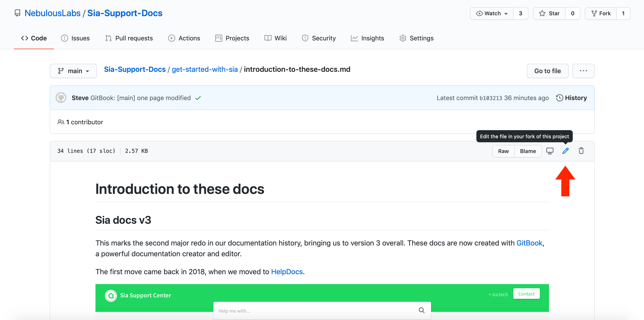This screenshot has height=320, width=644.
Task: Open file in GitHub Desktop icon
Action: tap(550, 151)
